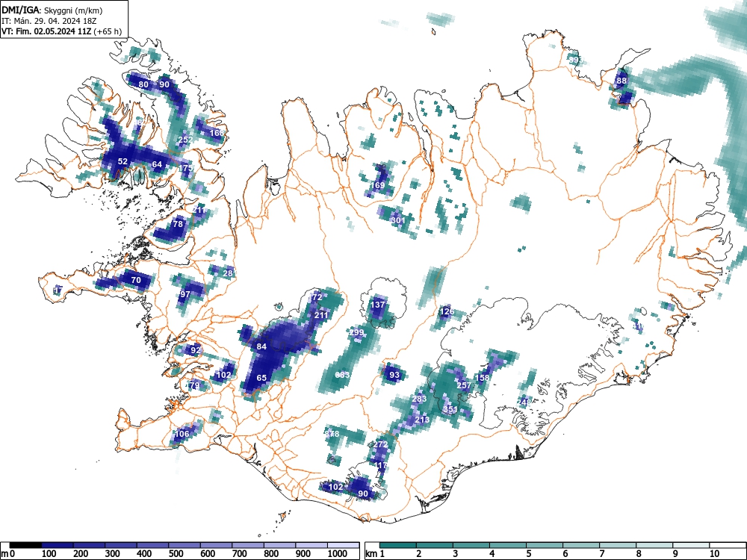Screen dimensions: 747x560
Task: Select the black 0 m legend swatch
Action: coord(25,545)
